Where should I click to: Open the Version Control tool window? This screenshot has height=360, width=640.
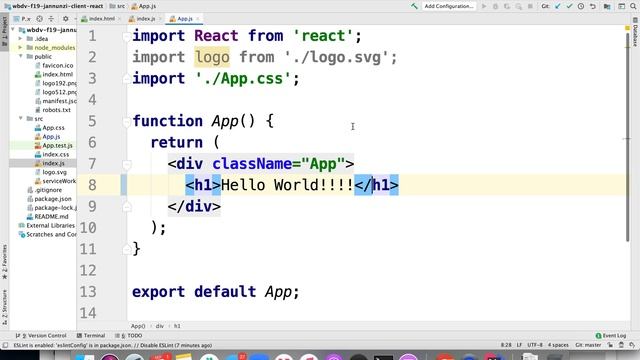tap(41, 336)
